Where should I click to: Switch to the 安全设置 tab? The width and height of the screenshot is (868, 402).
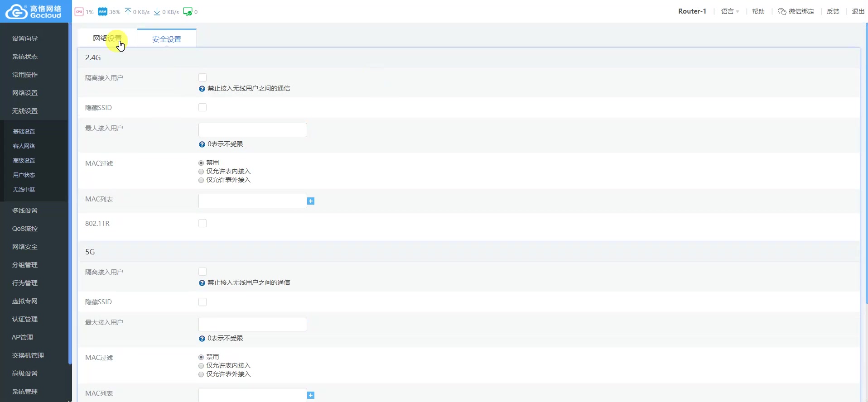click(x=167, y=39)
